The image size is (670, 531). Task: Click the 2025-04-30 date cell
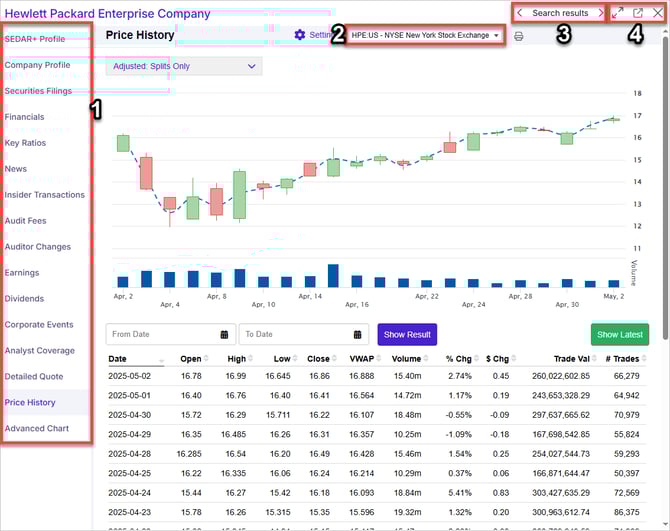(129, 415)
